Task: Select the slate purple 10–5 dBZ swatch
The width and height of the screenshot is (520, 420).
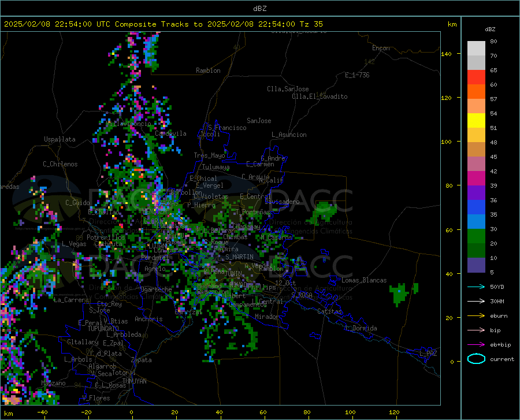Action: click(x=476, y=265)
